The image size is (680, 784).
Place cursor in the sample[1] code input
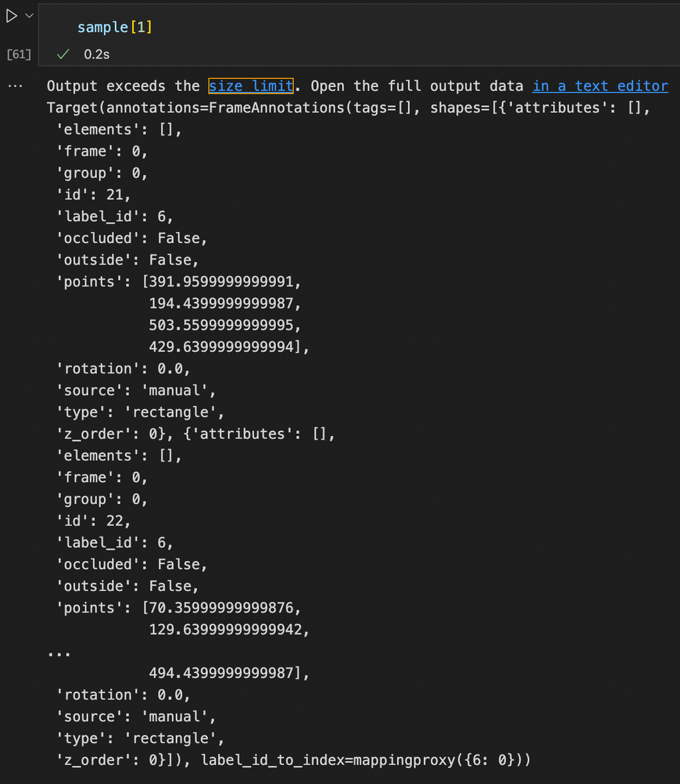pyautogui.click(x=359, y=28)
